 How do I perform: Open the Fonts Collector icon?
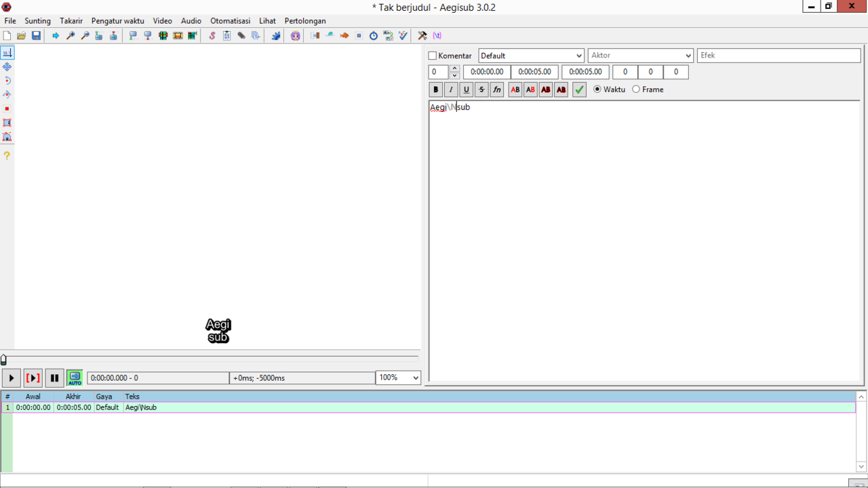(256, 35)
